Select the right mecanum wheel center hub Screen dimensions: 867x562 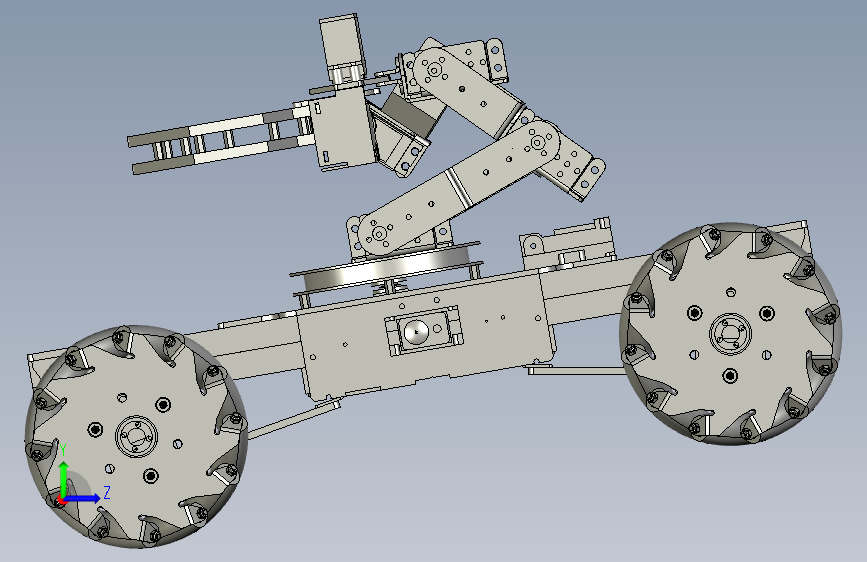(x=730, y=334)
